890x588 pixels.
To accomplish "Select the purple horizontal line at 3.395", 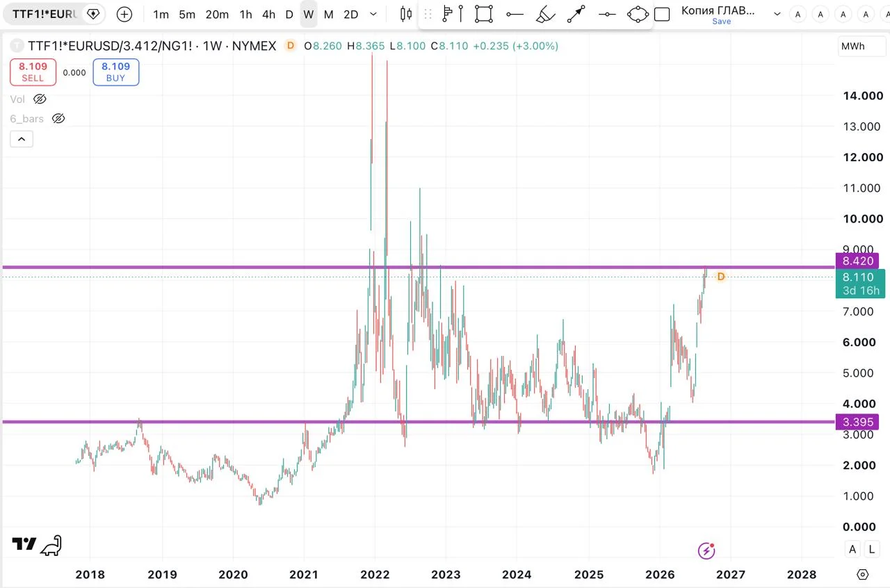I will 417,421.
